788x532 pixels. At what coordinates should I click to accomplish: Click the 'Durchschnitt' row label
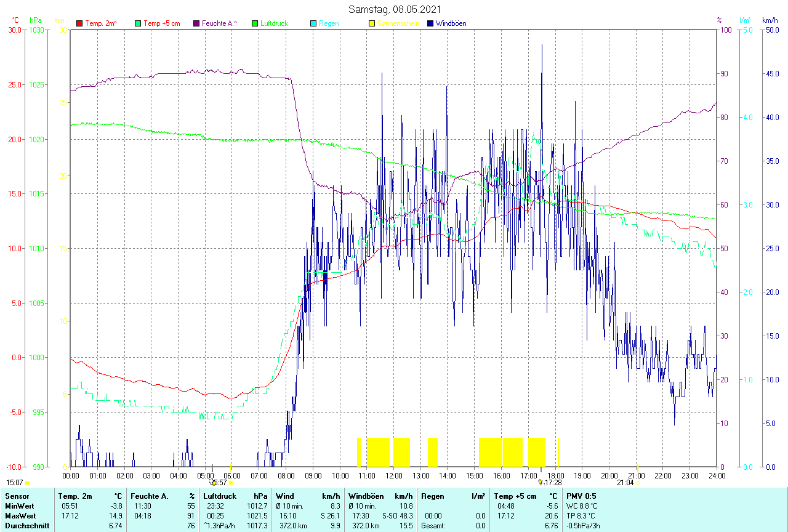27,525
